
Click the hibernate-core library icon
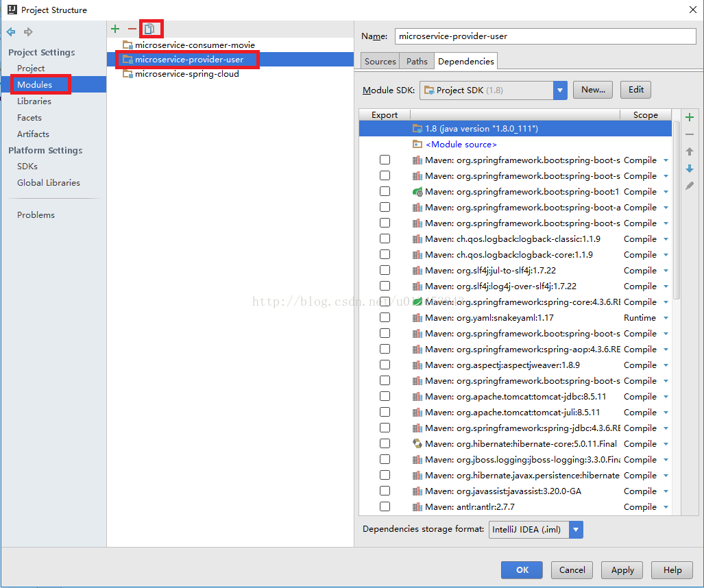pyautogui.click(x=417, y=444)
